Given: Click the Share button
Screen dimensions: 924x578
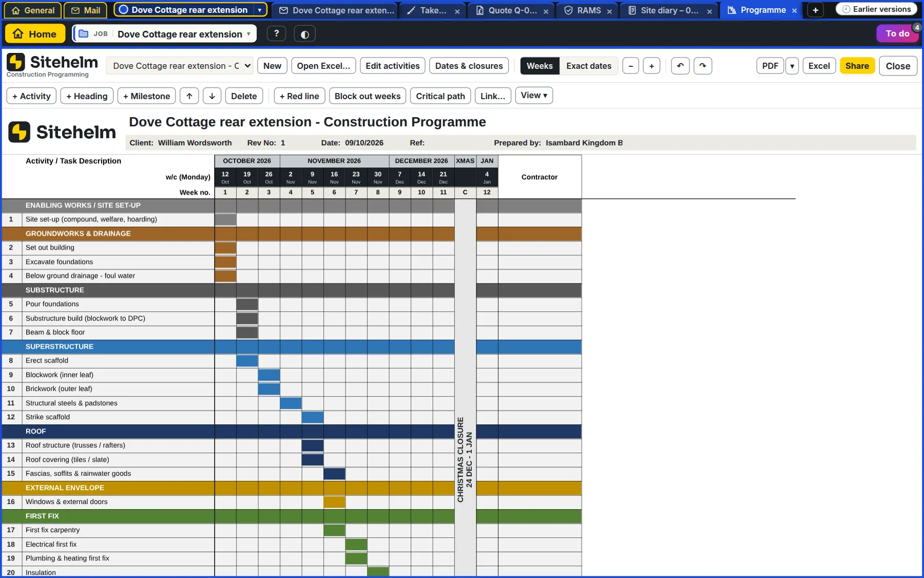Looking at the screenshot, I should click(x=857, y=66).
